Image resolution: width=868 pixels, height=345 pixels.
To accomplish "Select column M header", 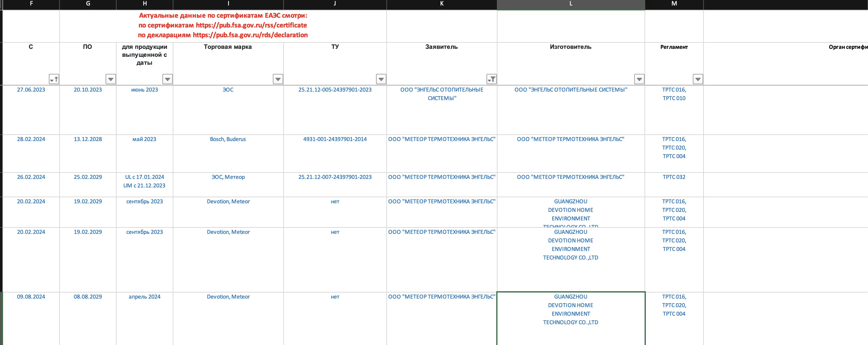I will click(x=674, y=4).
